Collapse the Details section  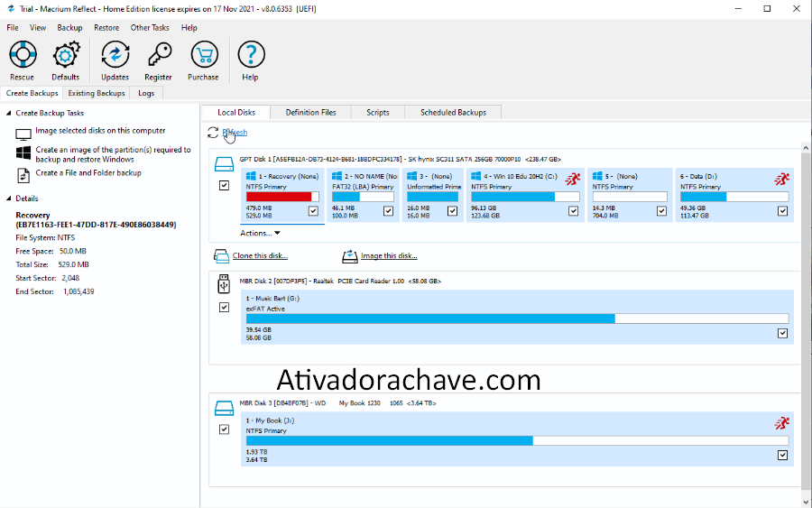pos(9,199)
